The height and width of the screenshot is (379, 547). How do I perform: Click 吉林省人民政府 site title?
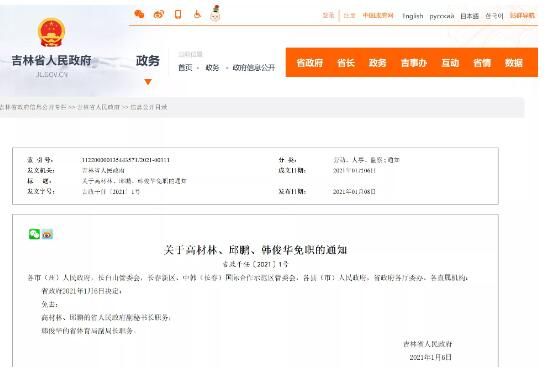click(x=51, y=60)
